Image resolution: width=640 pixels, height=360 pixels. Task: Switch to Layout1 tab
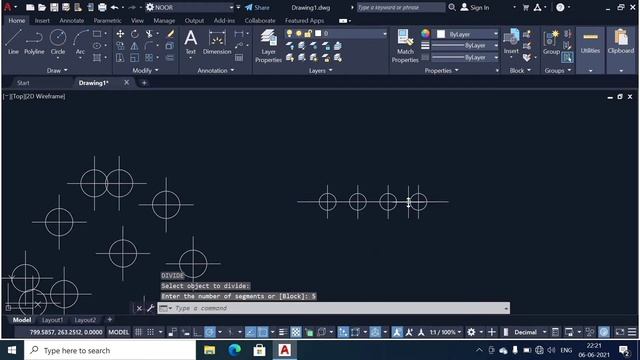pos(53,320)
